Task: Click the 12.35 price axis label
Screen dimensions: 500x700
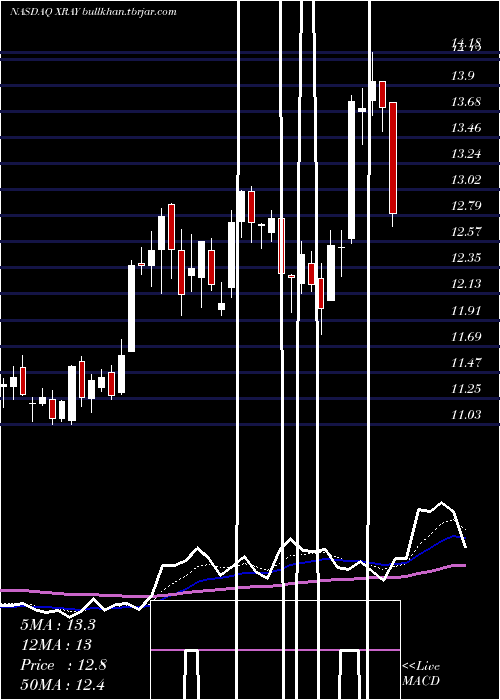Action: coord(466,258)
